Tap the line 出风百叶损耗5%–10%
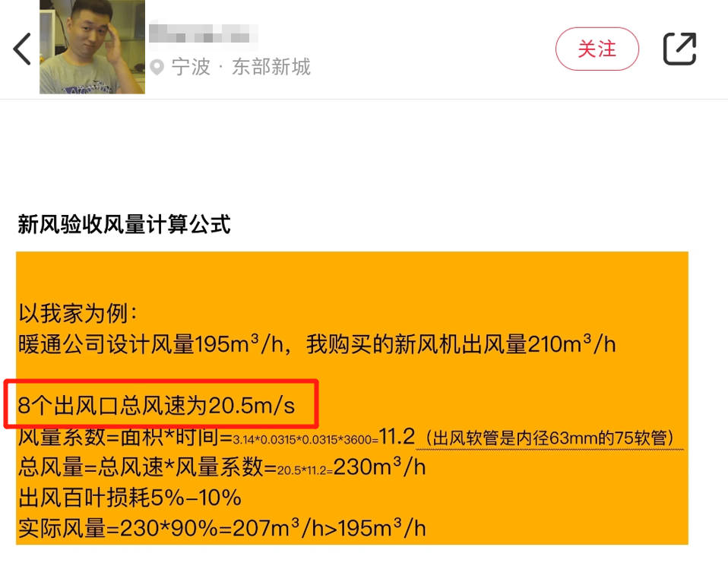728x563 pixels. [x=129, y=498]
